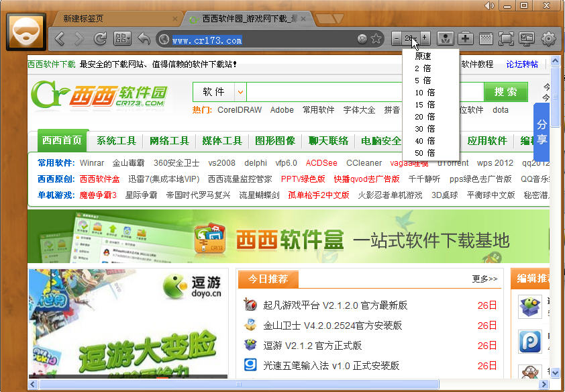
Task: Open 金山卫士 V4.2.0.2524 link
Action: tap(333, 326)
